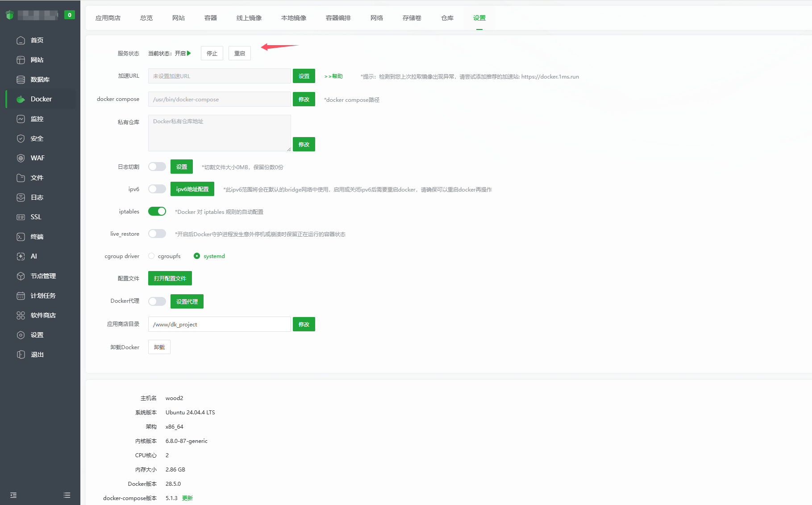812x505 pixels.
Task: Select the systemd radio option
Action: pyautogui.click(x=197, y=256)
